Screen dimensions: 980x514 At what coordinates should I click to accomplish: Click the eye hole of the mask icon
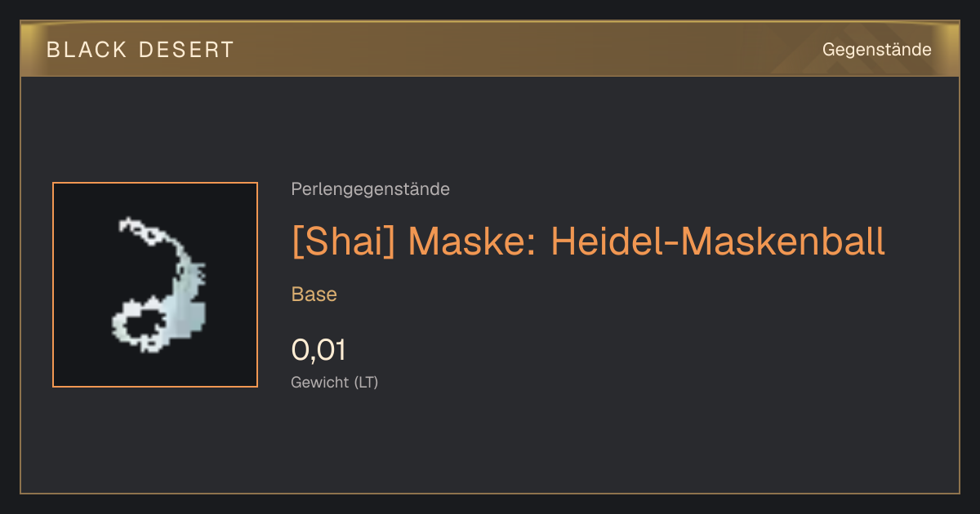(x=145, y=326)
